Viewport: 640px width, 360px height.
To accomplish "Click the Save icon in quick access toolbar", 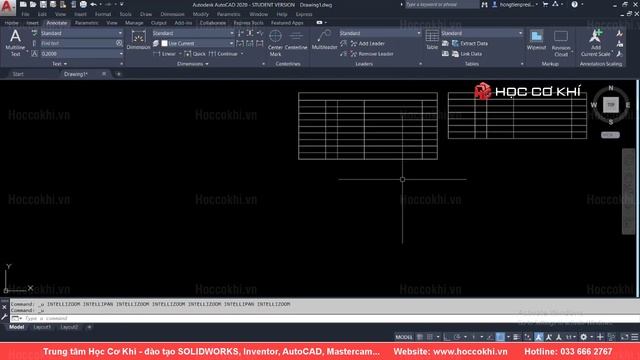I will [43, 4].
